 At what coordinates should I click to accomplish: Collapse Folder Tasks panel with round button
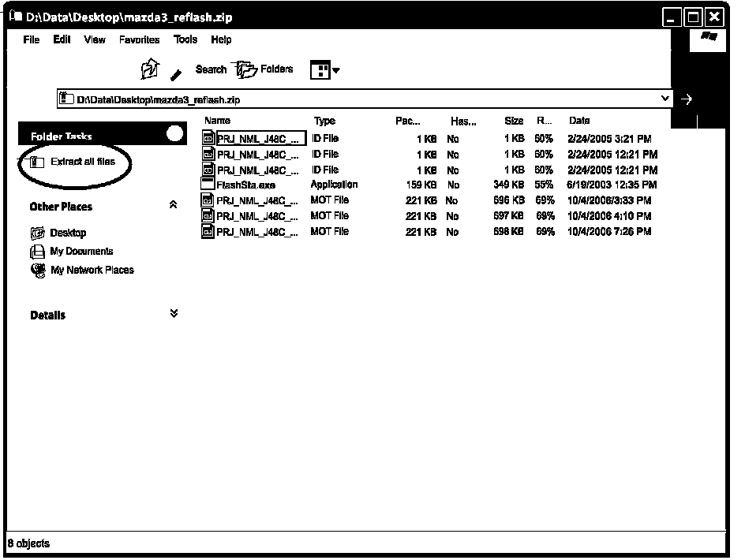tap(175, 135)
